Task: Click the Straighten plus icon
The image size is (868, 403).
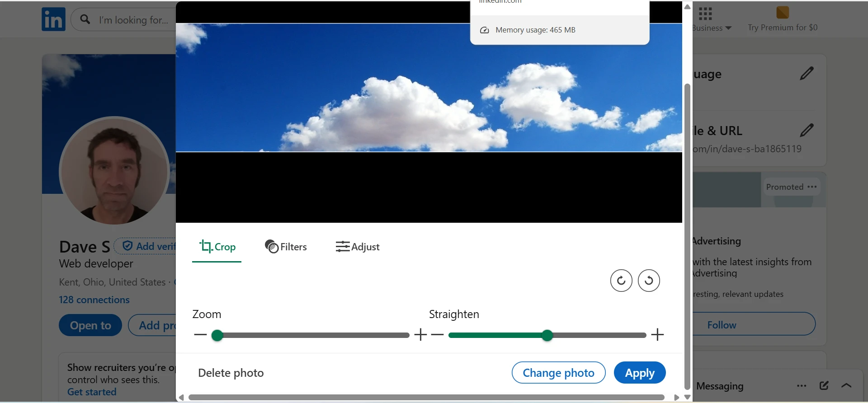Action: click(x=657, y=335)
